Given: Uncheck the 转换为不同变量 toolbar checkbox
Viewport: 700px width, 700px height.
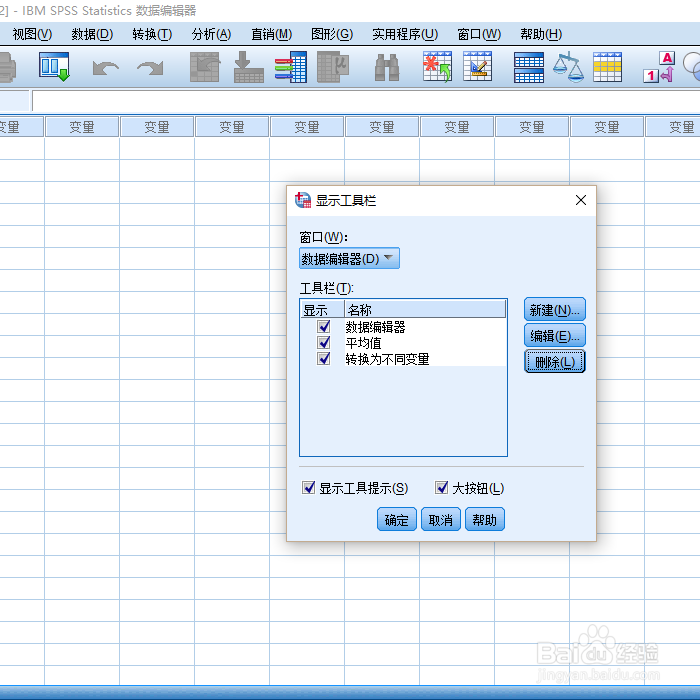Looking at the screenshot, I should [324, 358].
